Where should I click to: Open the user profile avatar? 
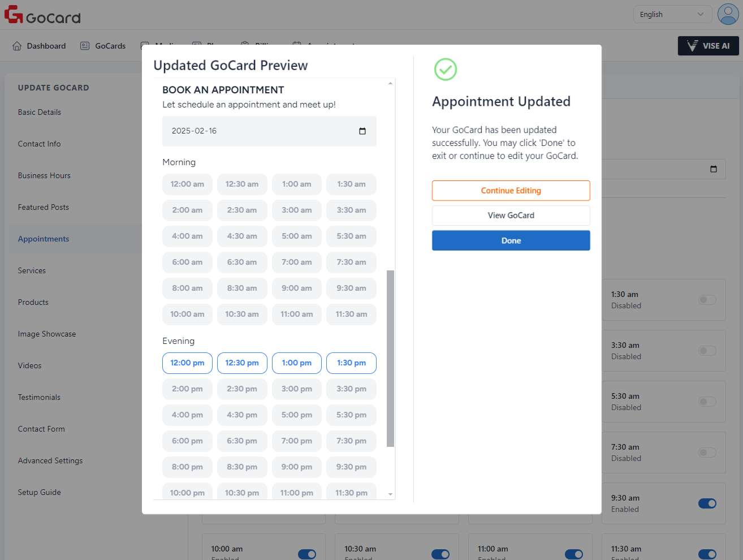tap(728, 14)
